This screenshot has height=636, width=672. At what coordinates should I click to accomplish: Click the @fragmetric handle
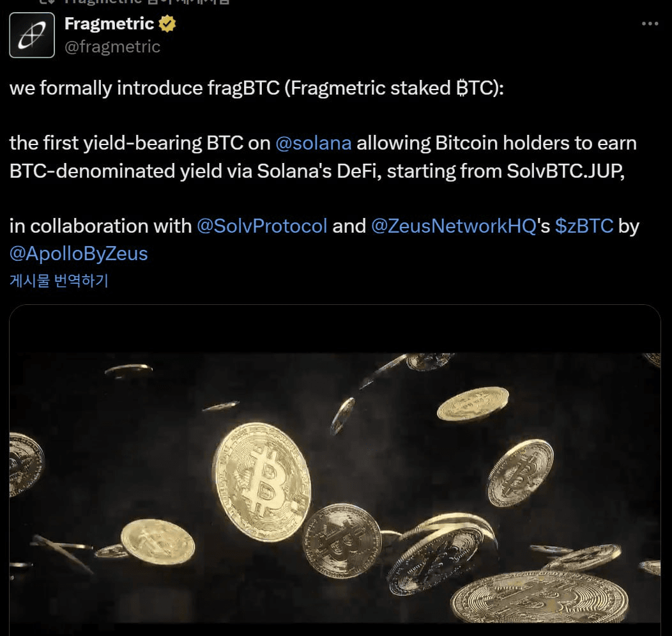pyautogui.click(x=112, y=46)
